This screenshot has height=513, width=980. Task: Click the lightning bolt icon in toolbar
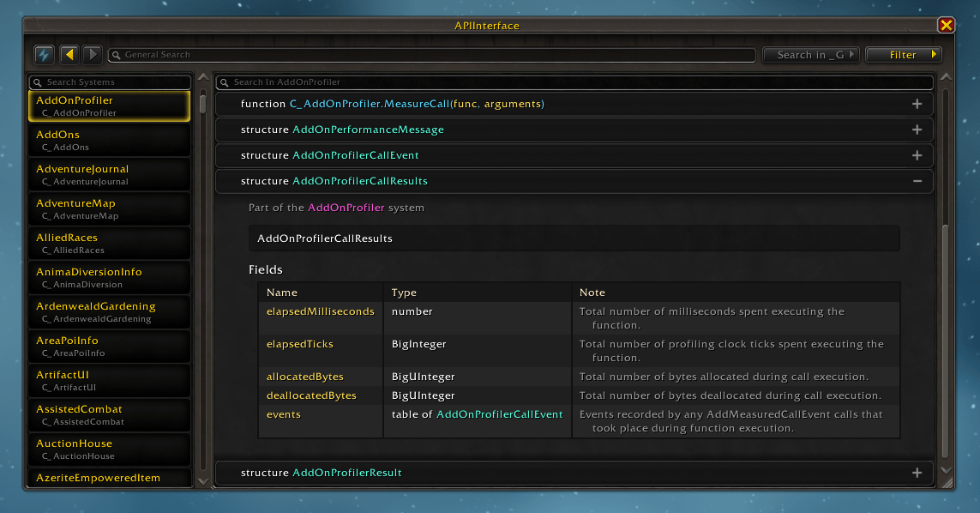click(x=44, y=55)
